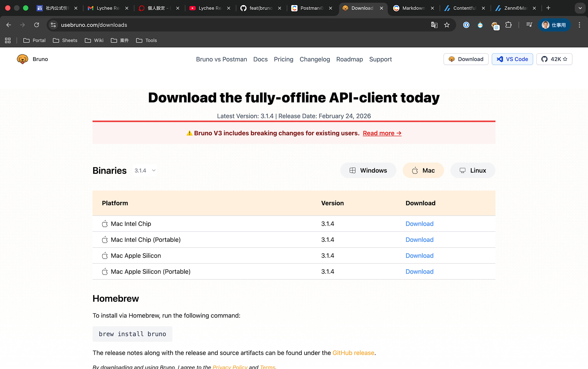This screenshot has height=369, width=588.
Task: Click the usebruno.com/downloads address bar
Action: pos(94,25)
